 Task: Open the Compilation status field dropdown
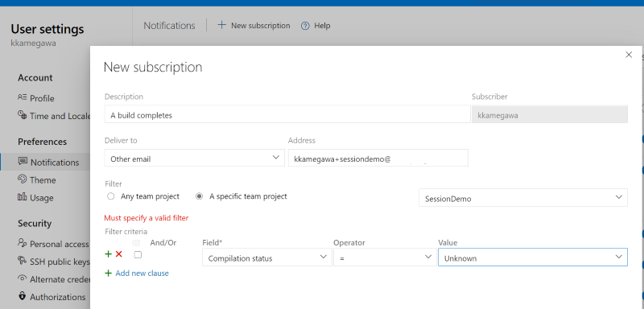pyautogui.click(x=267, y=257)
